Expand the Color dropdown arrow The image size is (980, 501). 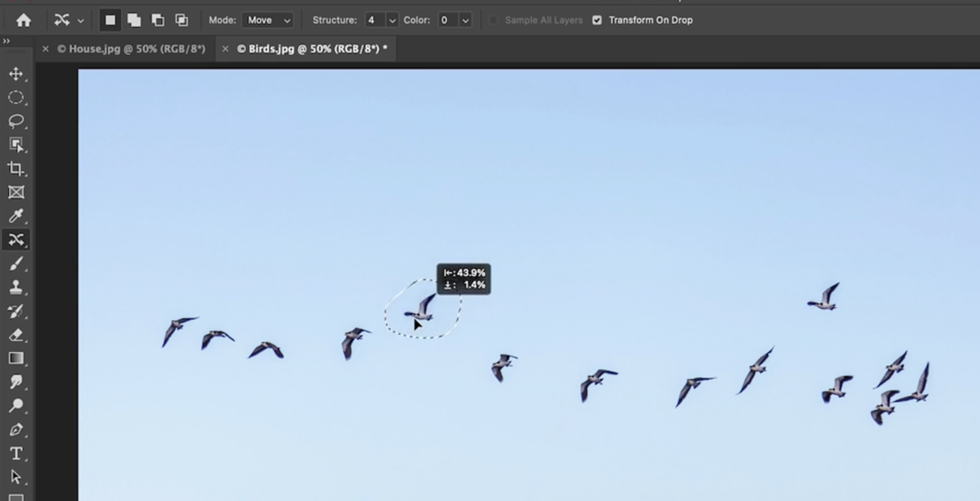click(465, 21)
